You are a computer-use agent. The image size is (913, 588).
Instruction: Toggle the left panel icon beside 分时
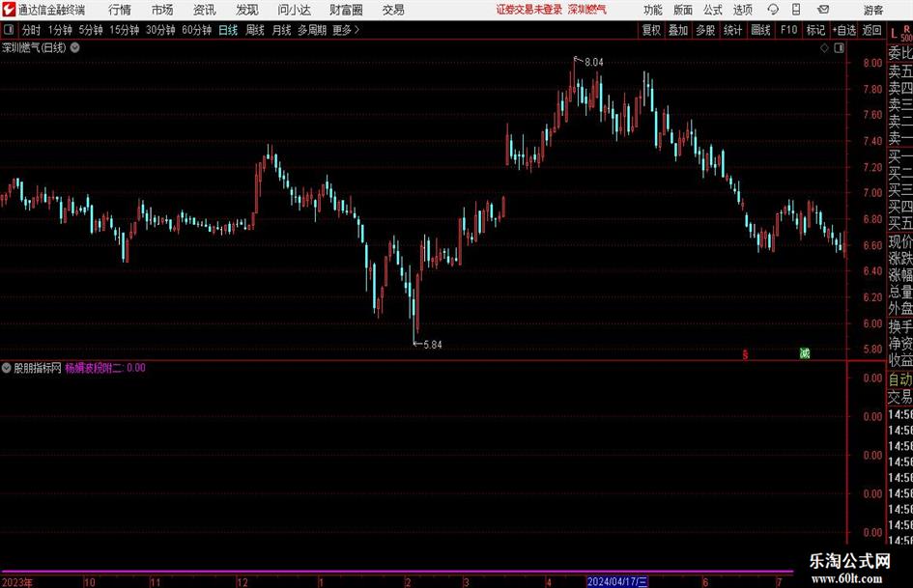(9, 30)
